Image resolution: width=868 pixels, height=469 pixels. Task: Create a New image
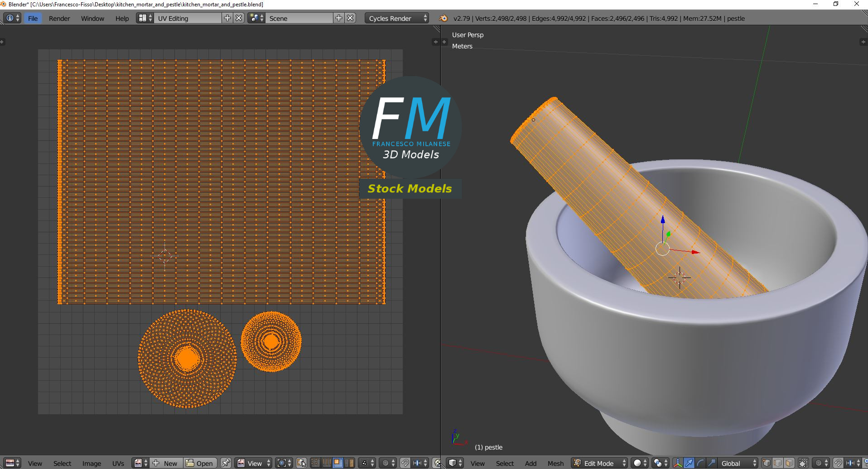click(165, 463)
